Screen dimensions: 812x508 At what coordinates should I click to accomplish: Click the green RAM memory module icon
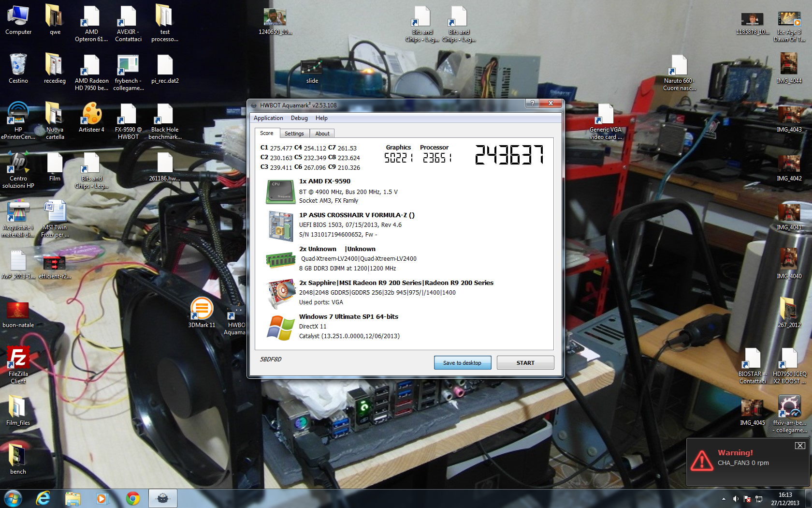point(280,260)
